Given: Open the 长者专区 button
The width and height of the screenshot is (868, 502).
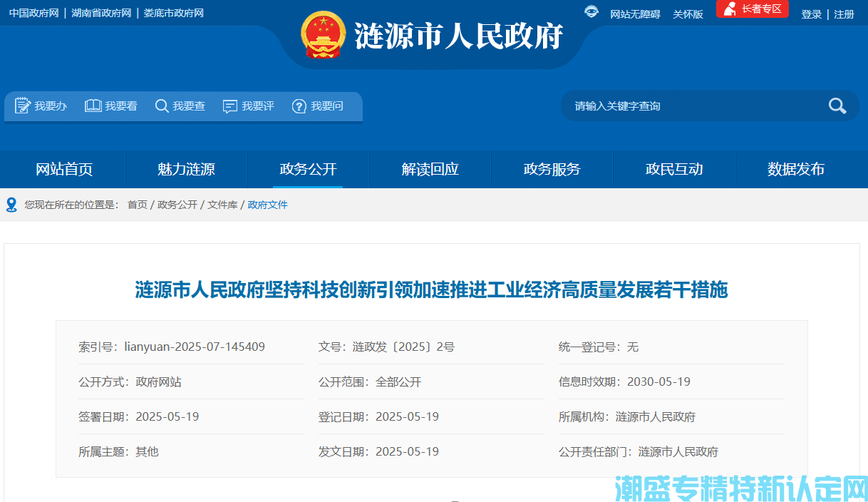Looking at the screenshot, I should [x=753, y=9].
